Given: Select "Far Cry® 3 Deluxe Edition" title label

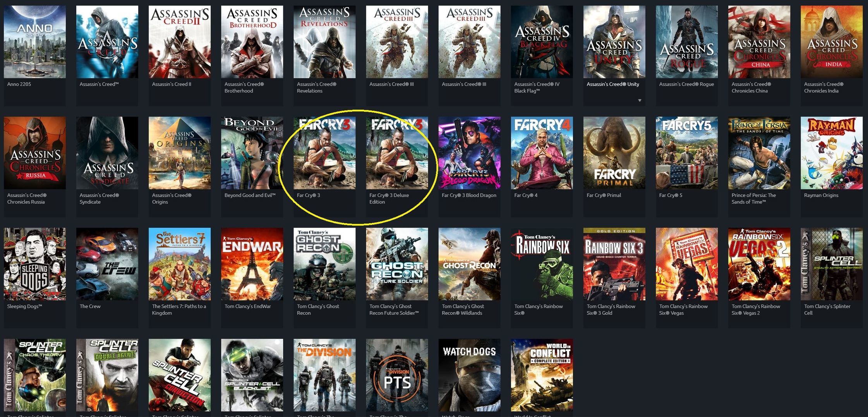Looking at the screenshot, I should [x=389, y=198].
